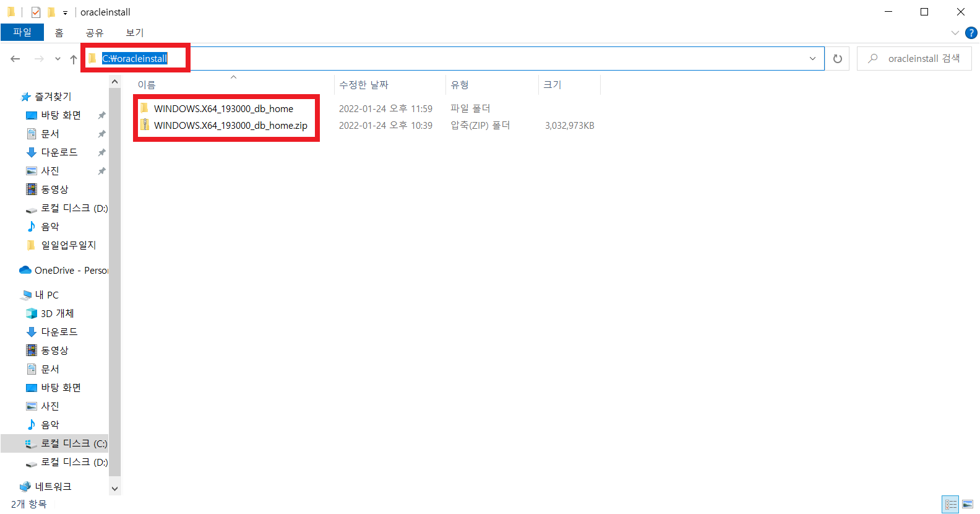Image resolution: width=980 pixels, height=514 pixels.
Task: Refresh the oracleinstall folder
Action: tap(838, 58)
